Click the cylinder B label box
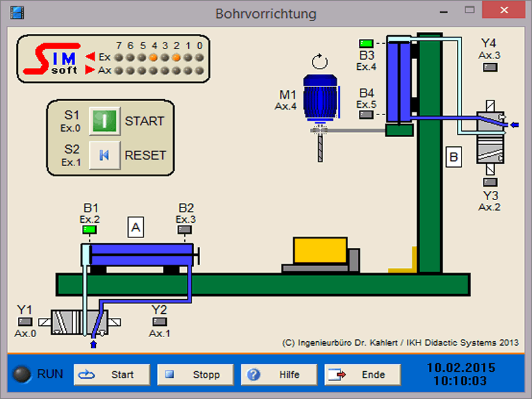The height and width of the screenshot is (399, 532). pos(454,158)
